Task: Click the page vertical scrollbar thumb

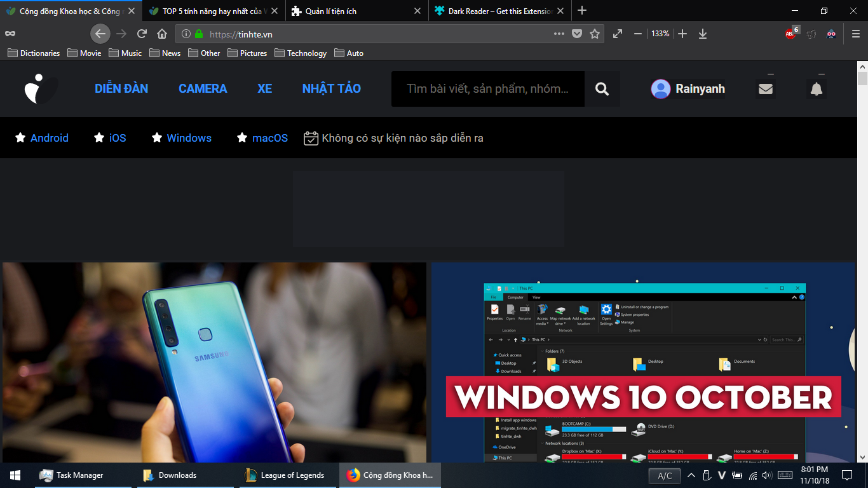Action: point(862,79)
